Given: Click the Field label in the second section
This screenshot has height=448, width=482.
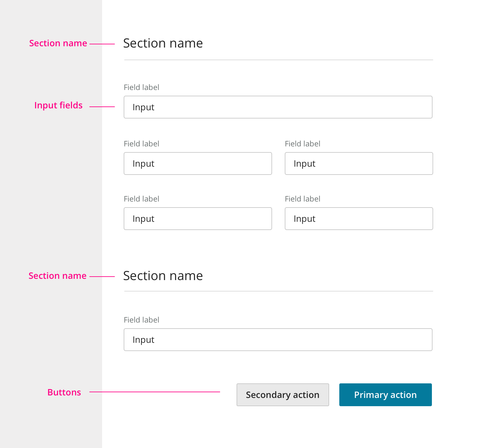Looking at the screenshot, I should point(141,320).
